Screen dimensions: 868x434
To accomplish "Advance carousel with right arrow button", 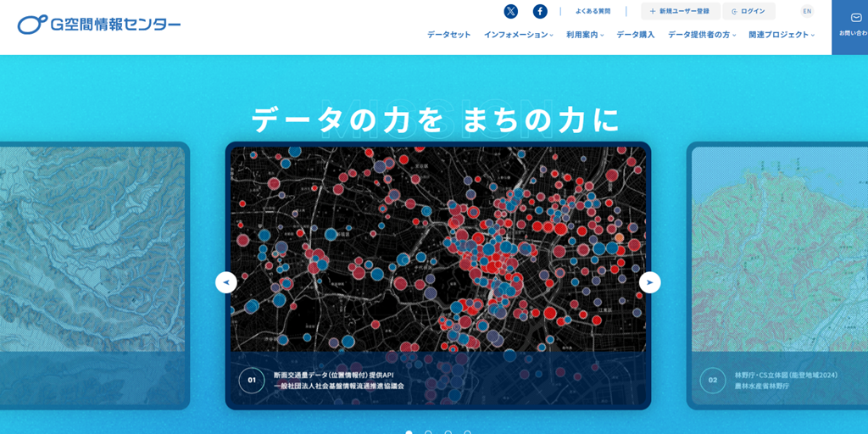I will click(650, 282).
